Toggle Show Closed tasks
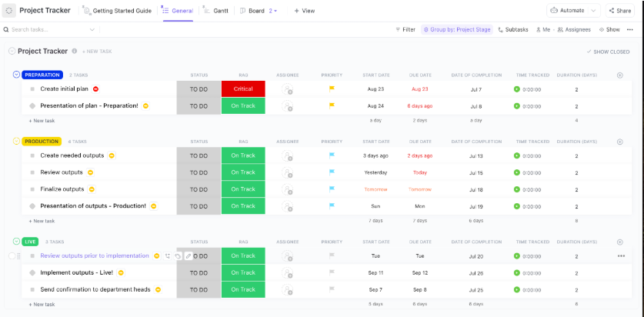 608,52
